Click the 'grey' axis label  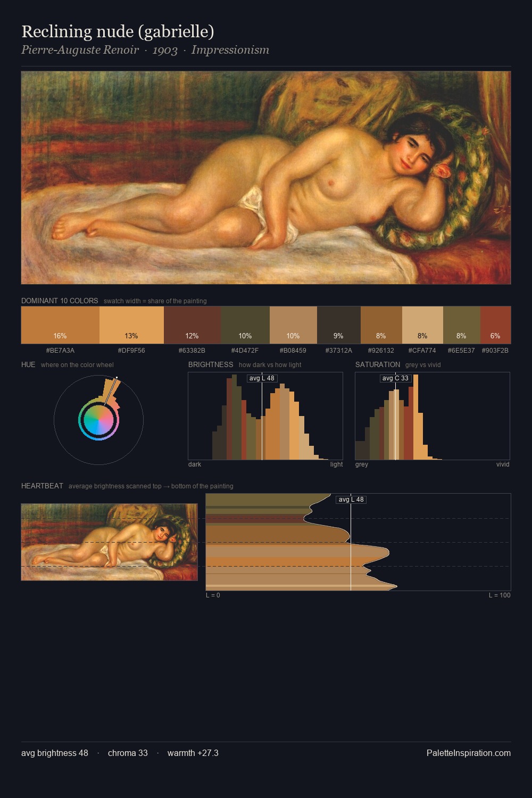362,464
